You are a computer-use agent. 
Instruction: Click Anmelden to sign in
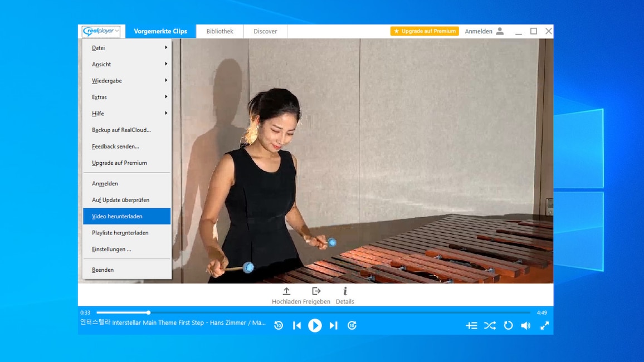coord(477,31)
